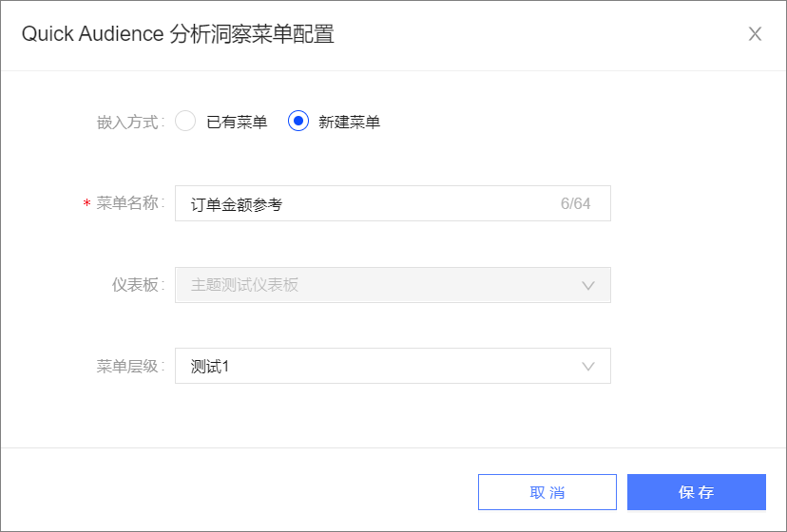The height and width of the screenshot is (532, 787).
Task: Click the 订单金额参考 text in the input
Action: [237, 204]
